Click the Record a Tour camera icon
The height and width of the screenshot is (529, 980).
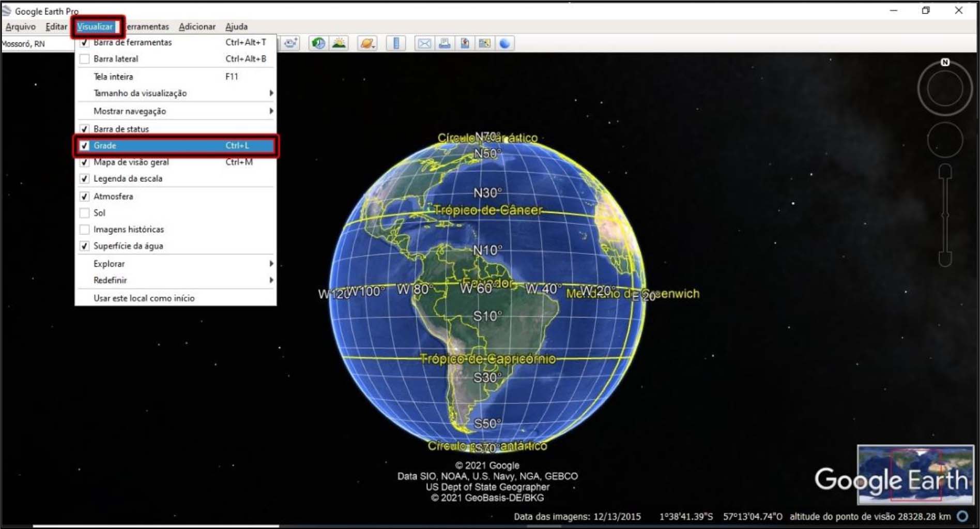click(290, 43)
